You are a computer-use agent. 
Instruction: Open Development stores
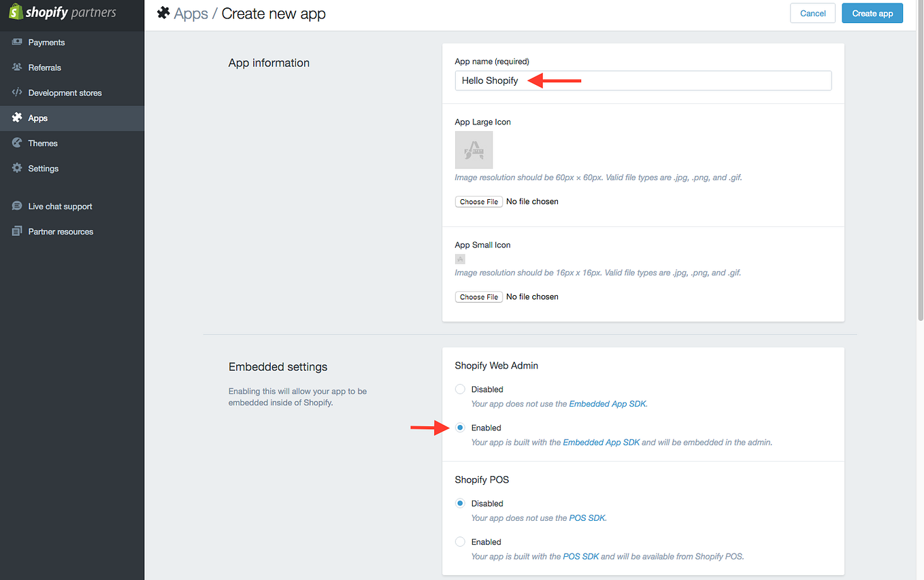click(65, 92)
